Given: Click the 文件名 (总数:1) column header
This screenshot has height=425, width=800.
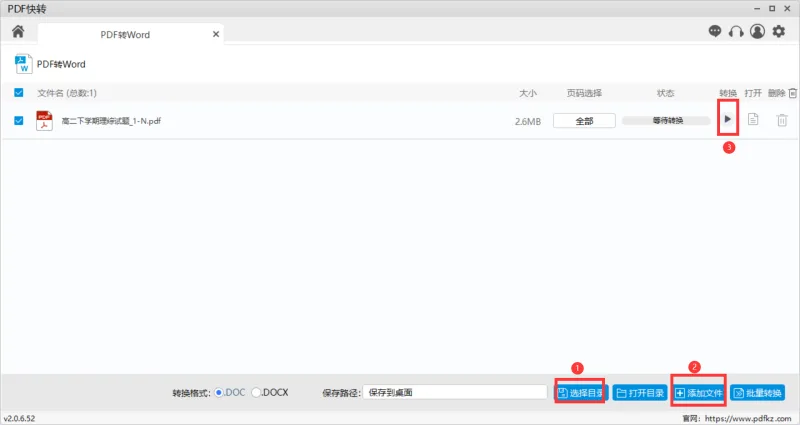Looking at the screenshot, I should point(67,93).
